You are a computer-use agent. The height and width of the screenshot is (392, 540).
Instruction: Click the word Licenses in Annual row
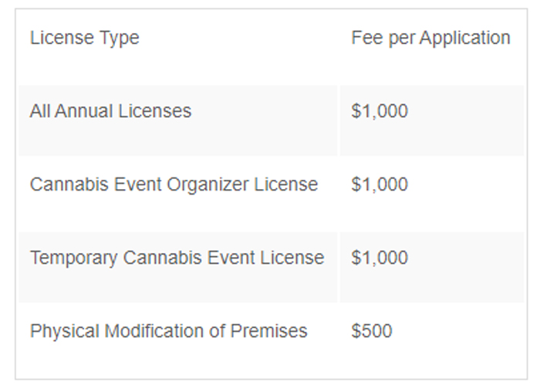(154, 111)
